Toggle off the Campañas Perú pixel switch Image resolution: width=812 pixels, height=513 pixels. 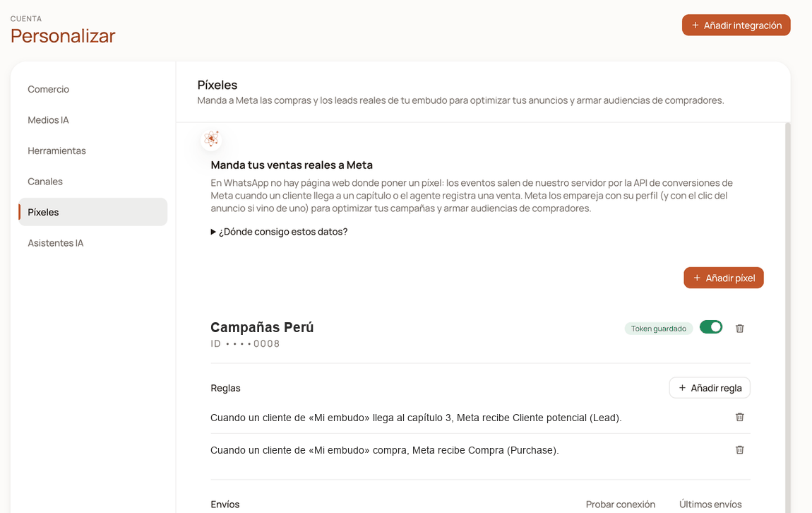[x=711, y=327]
